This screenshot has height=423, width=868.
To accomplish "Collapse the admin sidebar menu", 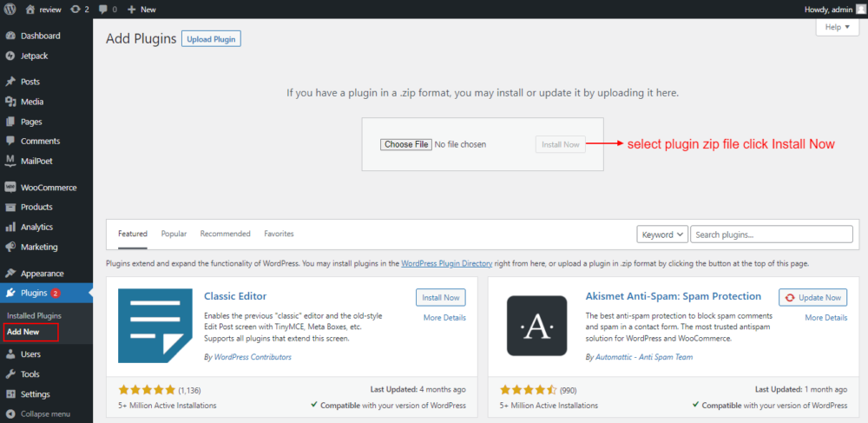I will click(x=47, y=413).
